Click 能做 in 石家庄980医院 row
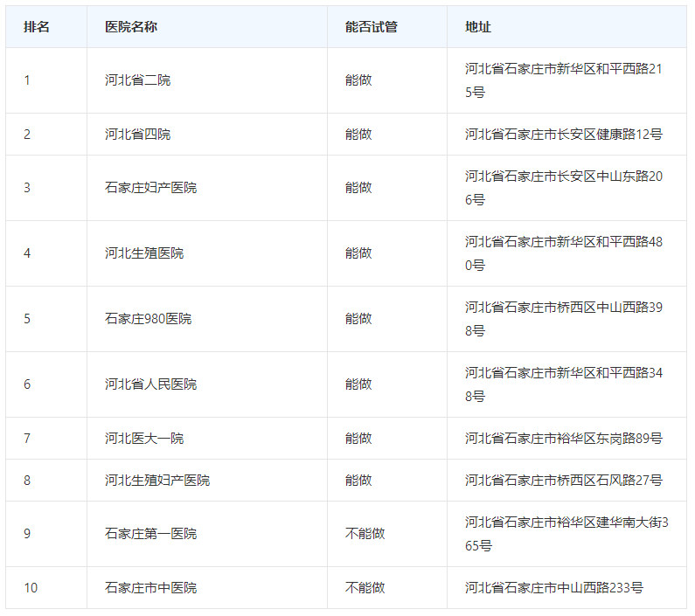 pyautogui.click(x=358, y=319)
